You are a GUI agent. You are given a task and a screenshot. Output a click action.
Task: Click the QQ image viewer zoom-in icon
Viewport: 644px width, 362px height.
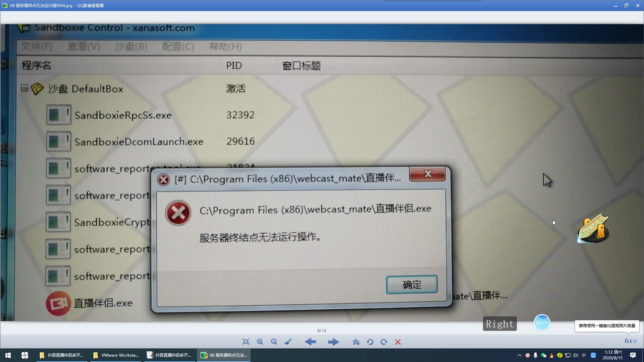tap(261, 342)
